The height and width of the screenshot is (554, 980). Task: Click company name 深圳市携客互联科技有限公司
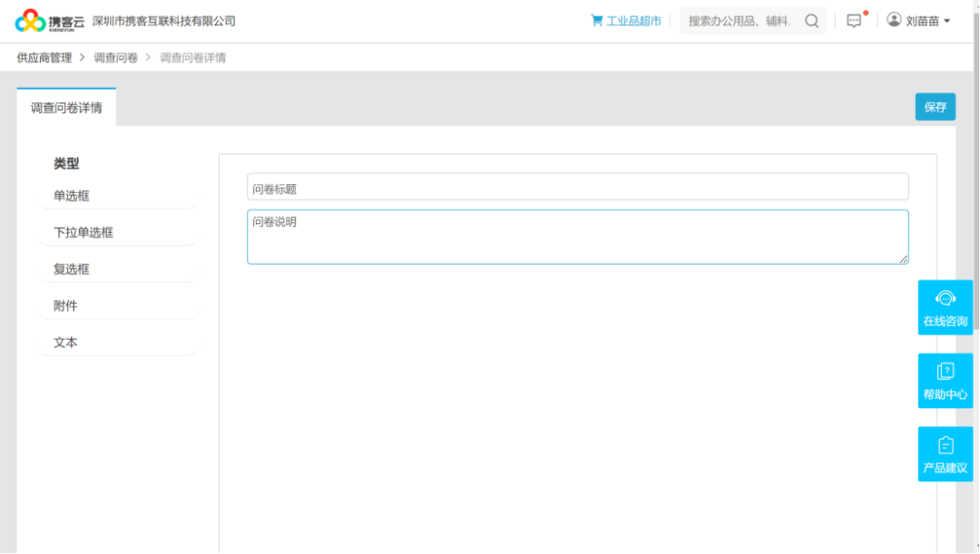click(163, 21)
